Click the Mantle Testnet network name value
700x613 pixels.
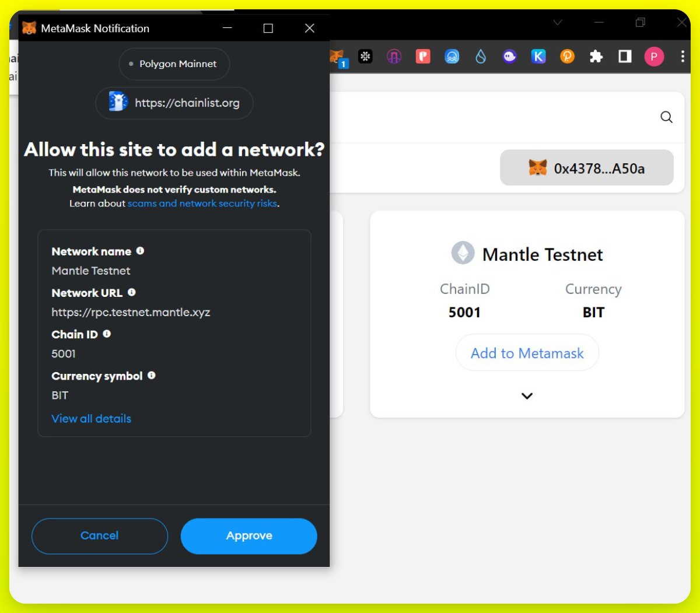91,271
